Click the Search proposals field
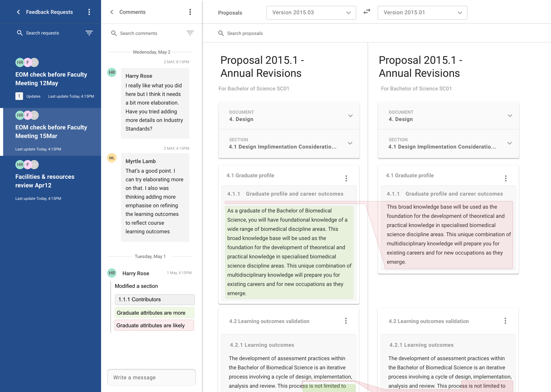 point(245,33)
